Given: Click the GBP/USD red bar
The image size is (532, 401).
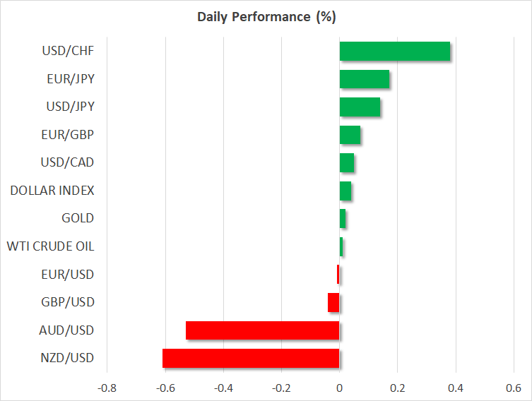Looking at the screenshot, I should [x=333, y=302].
